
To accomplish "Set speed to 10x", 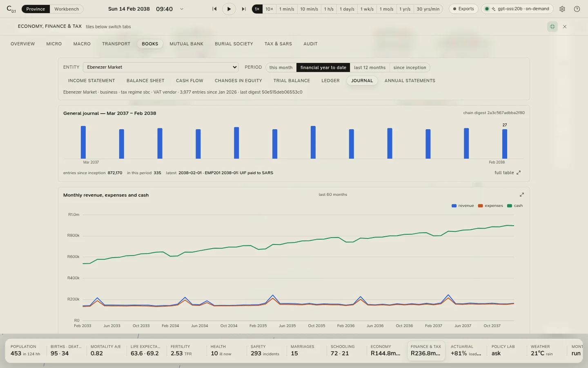I will click(x=269, y=9).
